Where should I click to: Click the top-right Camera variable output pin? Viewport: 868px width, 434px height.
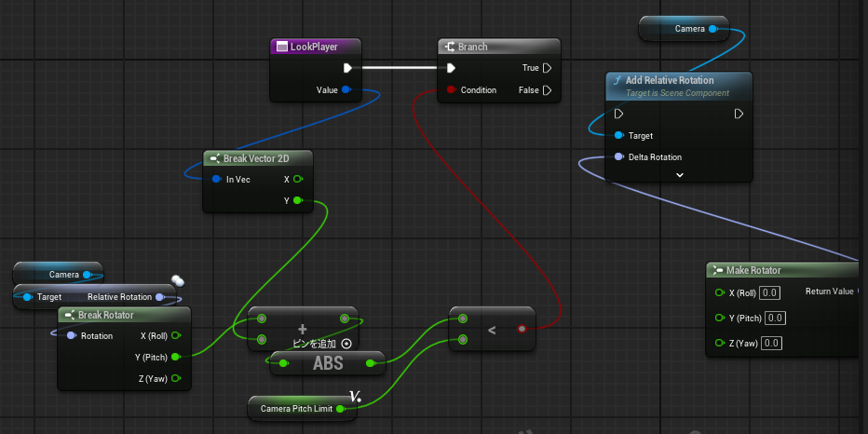coord(712,29)
